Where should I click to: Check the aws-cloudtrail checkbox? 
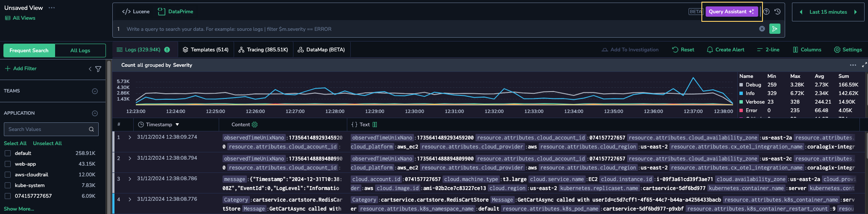coord(7,175)
